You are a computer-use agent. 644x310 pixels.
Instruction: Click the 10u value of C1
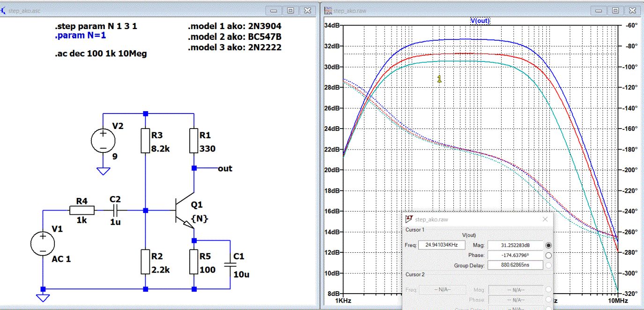click(x=241, y=274)
